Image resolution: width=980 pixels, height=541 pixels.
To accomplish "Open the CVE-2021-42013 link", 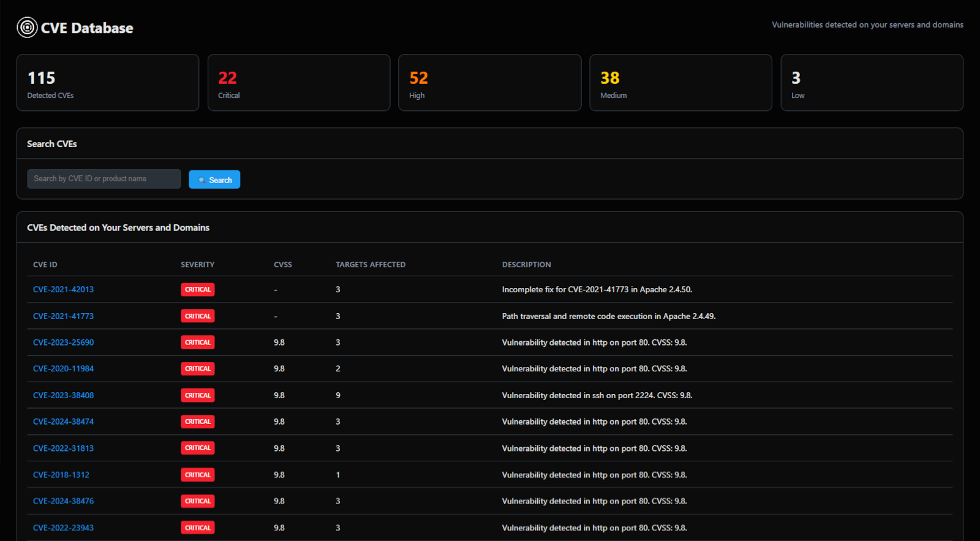I will pyautogui.click(x=63, y=290).
